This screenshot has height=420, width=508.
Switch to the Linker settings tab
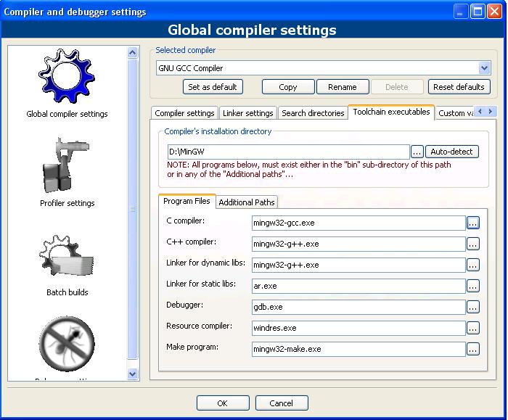pos(248,113)
